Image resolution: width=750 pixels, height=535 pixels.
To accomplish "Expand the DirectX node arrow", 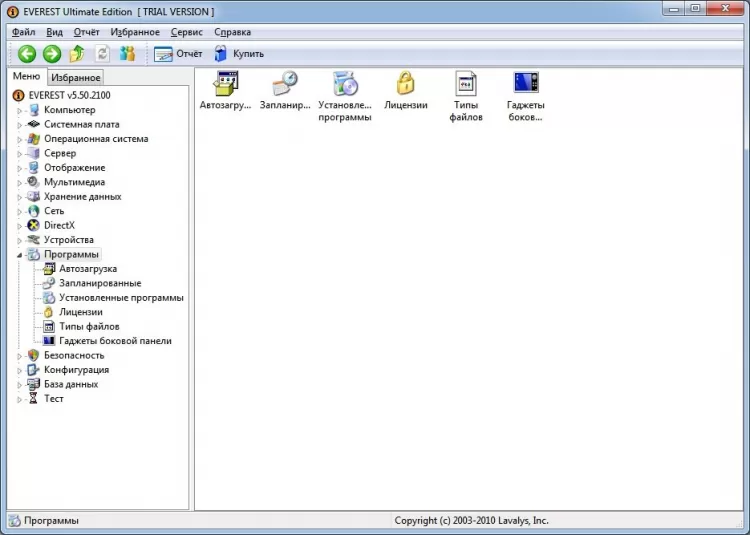I will 20,226.
